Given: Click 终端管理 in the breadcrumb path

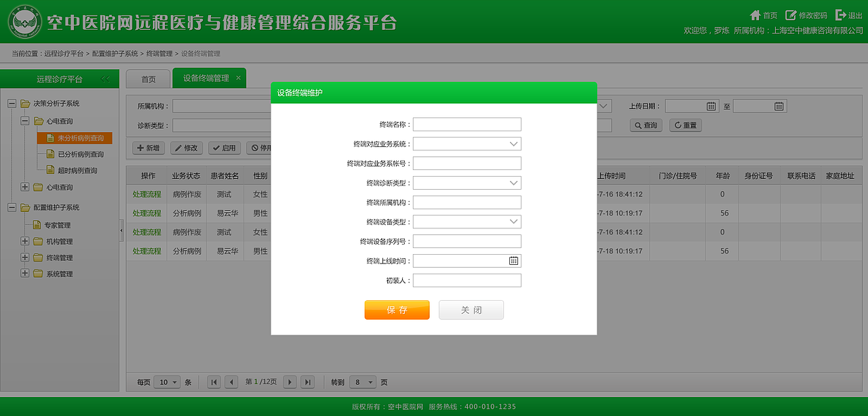Looking at the screenshot, I should 159,54.
